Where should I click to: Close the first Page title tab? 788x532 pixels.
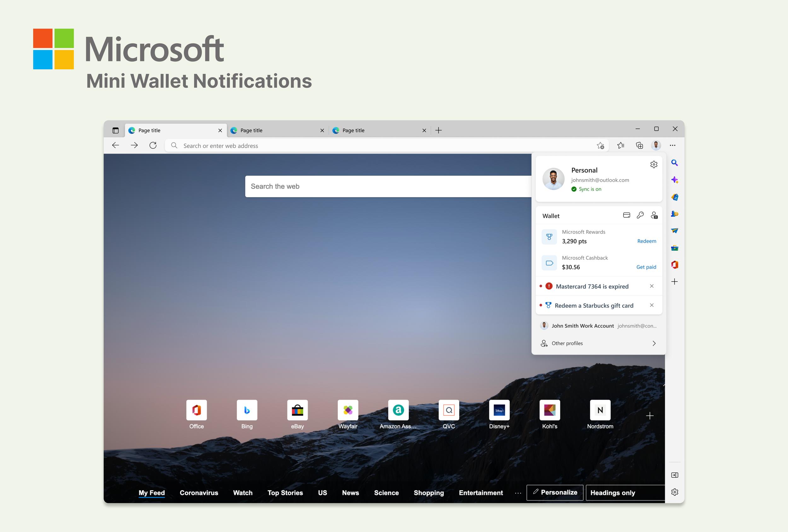tap(220, 130)
